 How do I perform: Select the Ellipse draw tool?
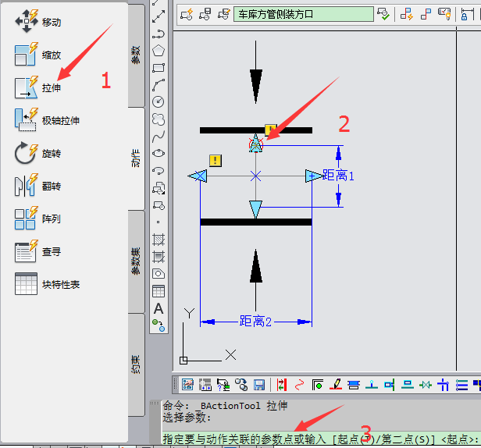point(159,153)
